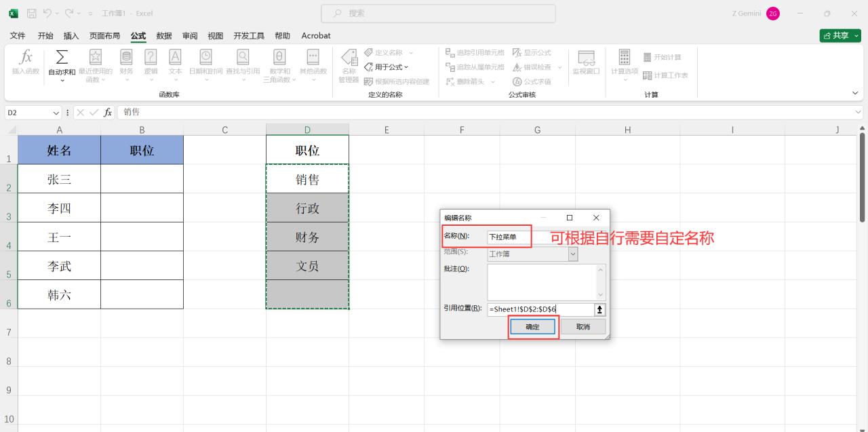This screenshot has height=432, width=868.
Task: Open the 文本 text functions icon
Action: click(x=175, y=58)
